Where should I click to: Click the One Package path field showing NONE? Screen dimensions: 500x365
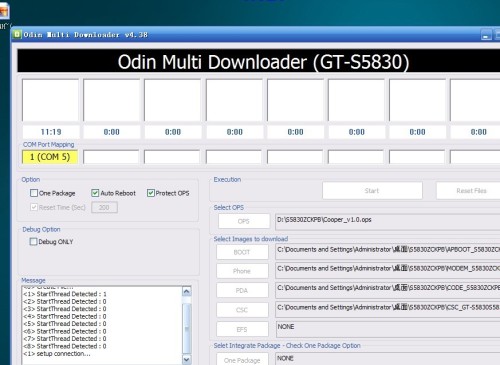pyautogui.click(x=388, y=359)
